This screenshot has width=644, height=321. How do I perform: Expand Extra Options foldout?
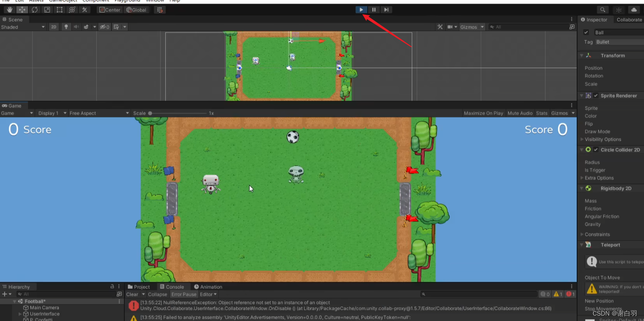[x=582, y=178]
